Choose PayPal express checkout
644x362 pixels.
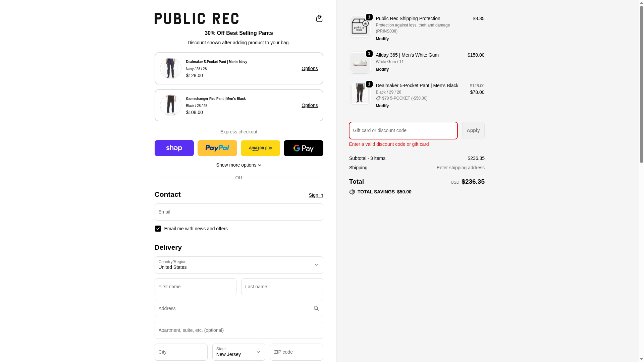point(217,148)
